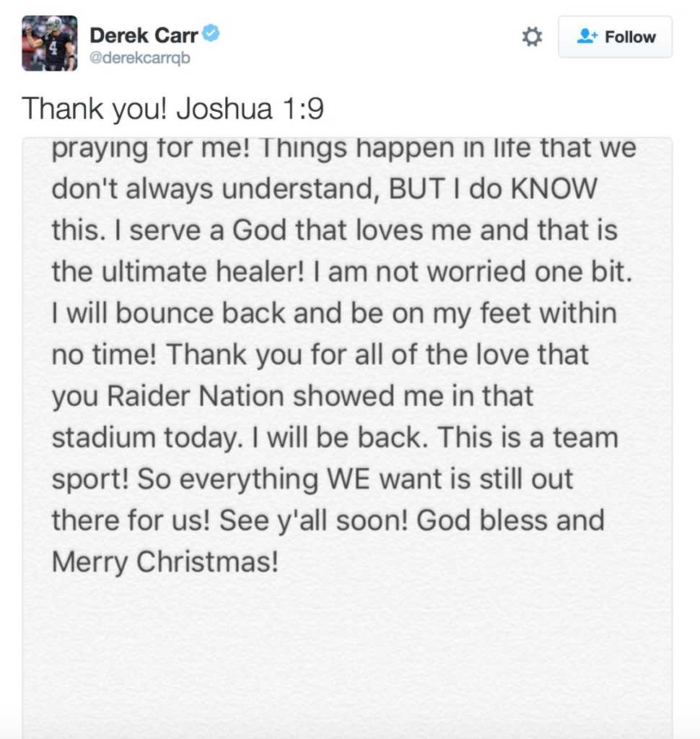
Task: Open the attached note image
Action: [x=347, y=438]
